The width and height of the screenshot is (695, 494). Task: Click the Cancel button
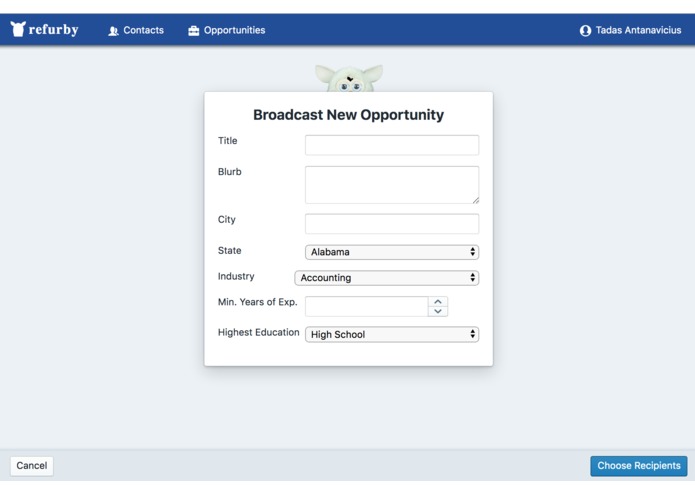tap(31, 466)
